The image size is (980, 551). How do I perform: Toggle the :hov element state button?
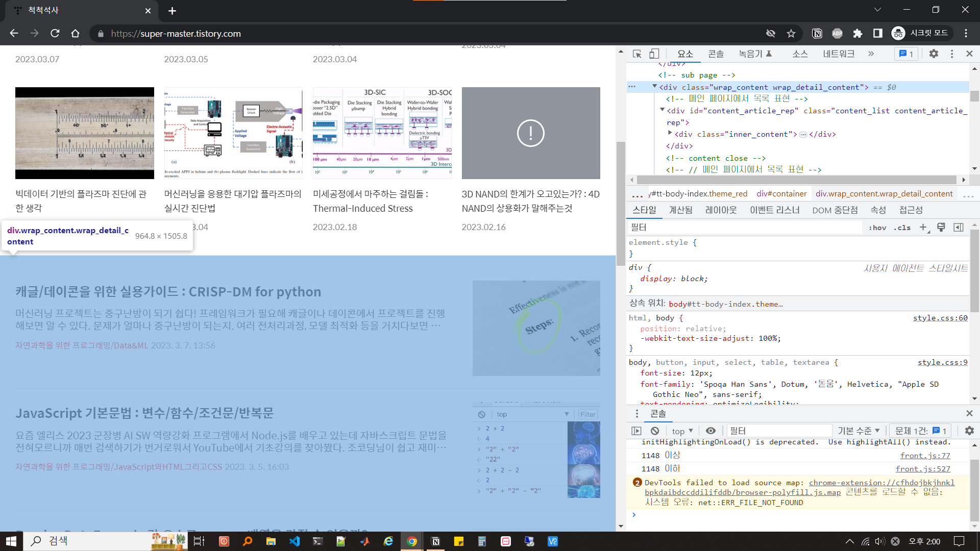(877, 228)
